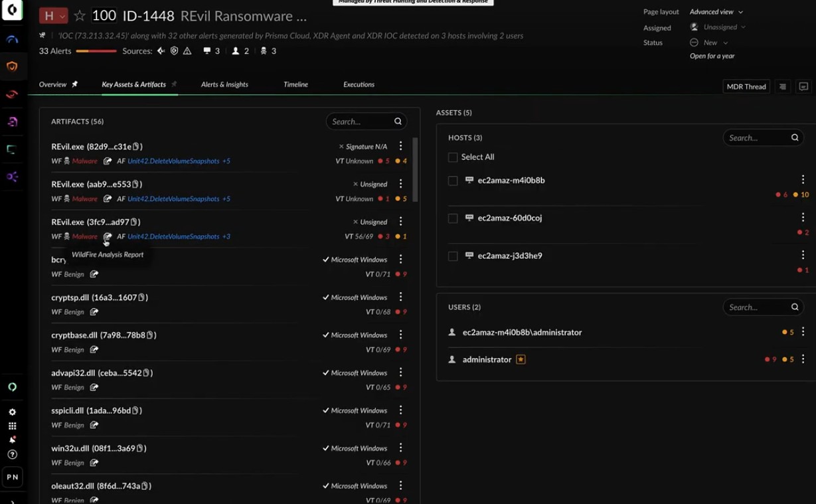Screen dimensions: 816x504
Task: Open Unit42.DeleteVolumeSnapshots link on first REvil.exe
Action: (x=173, y=161)
